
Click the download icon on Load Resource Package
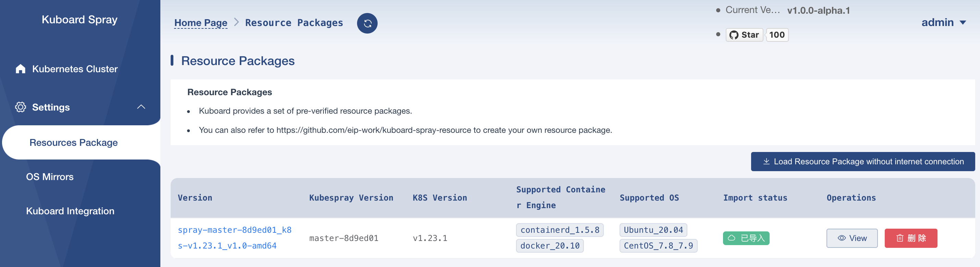767,162
